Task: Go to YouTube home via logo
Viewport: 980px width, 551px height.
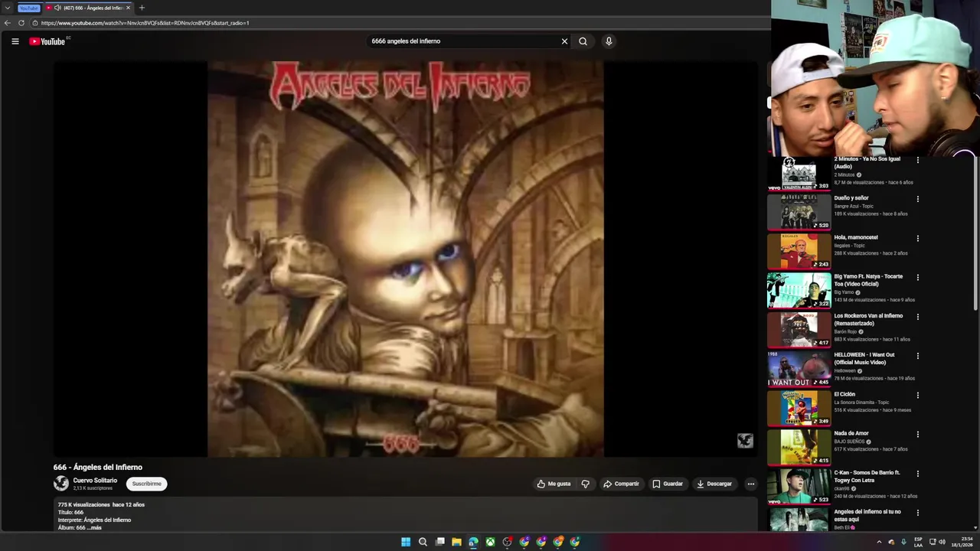Action: (47, 41)
